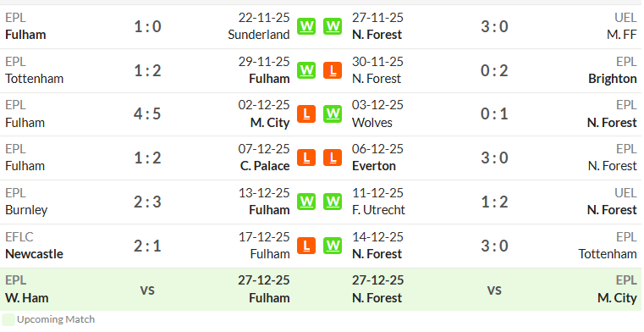Click the orange loss badge next to Everton
This screenshot has width=644, height=332.
point(333,158)
